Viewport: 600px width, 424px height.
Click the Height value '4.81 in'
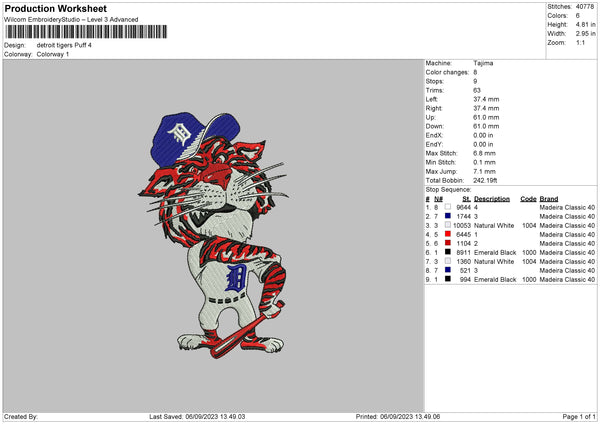(x=585, y=24)
